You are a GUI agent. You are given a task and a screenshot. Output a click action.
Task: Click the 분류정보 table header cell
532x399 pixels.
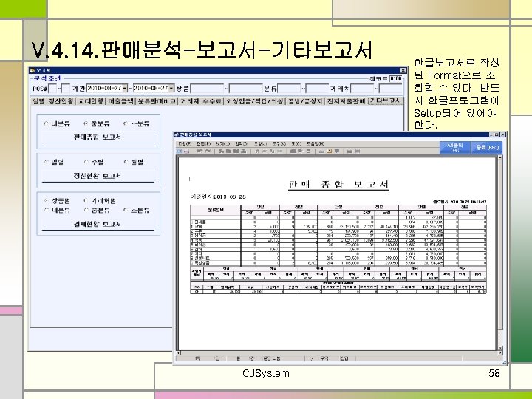(216, 210)
